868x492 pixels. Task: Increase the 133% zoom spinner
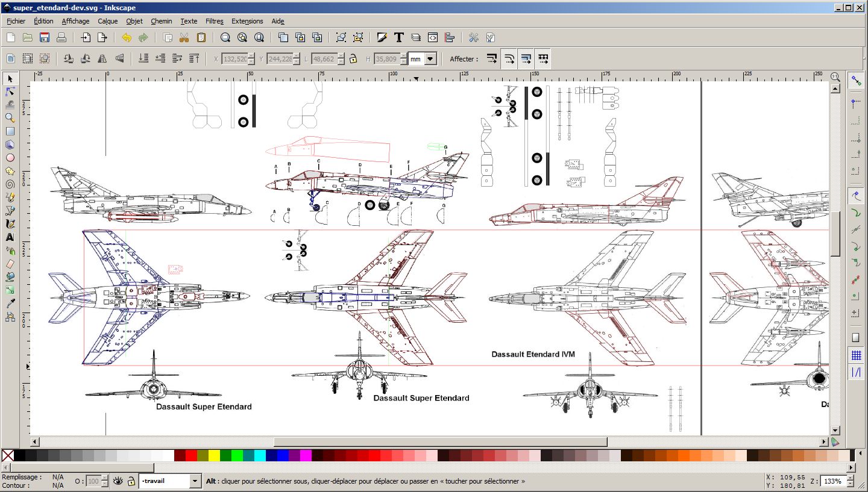[850, 478]
